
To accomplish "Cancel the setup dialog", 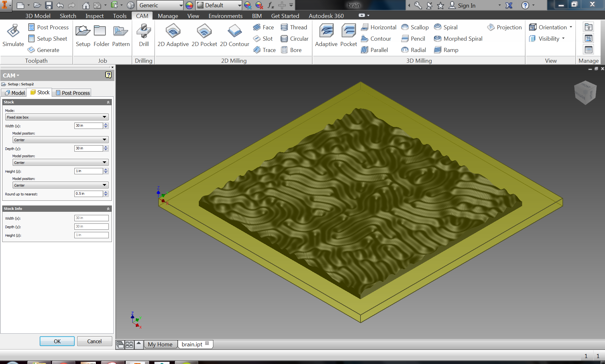I will tap(95, 341).
